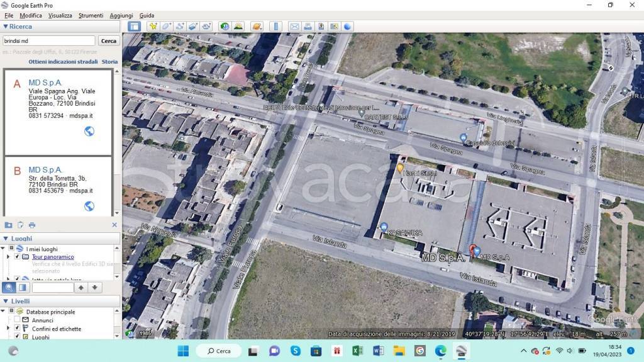
Task: Open Microsoft Edge from the taskbar
Action: click(441, 351)
